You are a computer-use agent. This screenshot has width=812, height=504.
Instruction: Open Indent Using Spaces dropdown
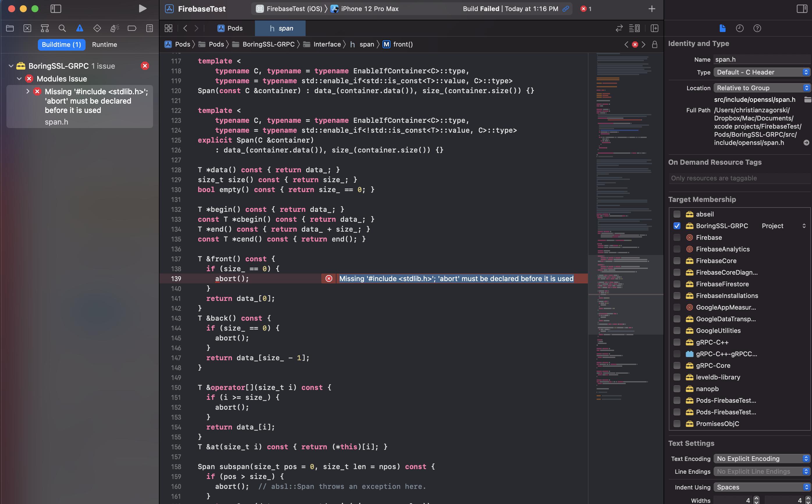coord(762,487)
